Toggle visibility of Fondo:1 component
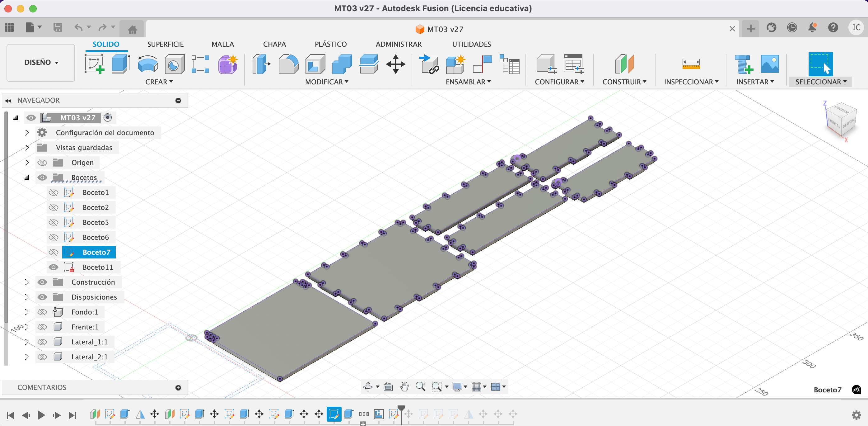The image size is (868, 426). click(x=42, y=312)
